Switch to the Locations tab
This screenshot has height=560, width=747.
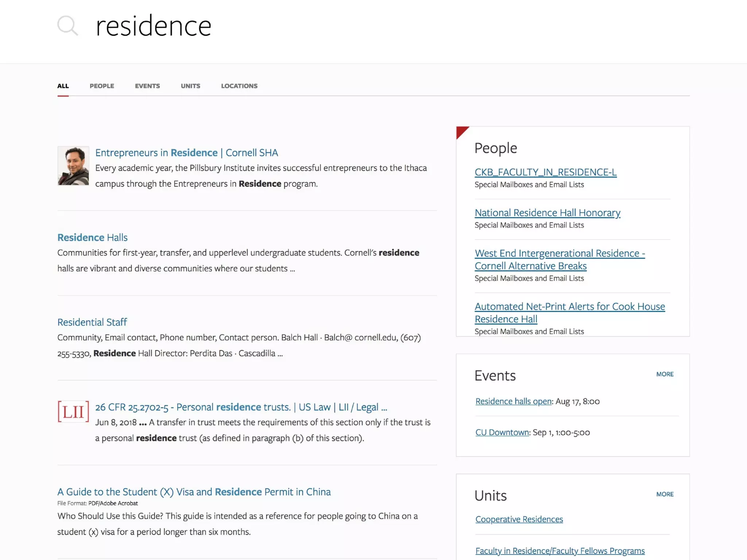(x=239, y=86)
